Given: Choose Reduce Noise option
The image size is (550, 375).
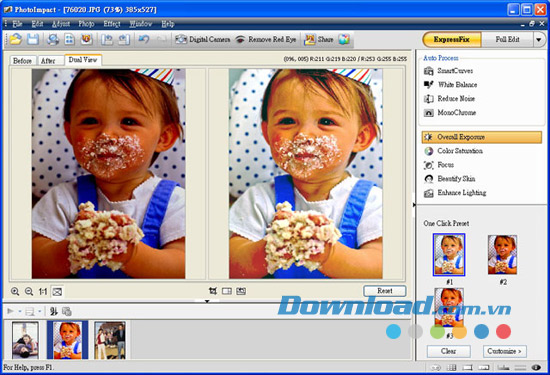Looking at the screenshot, I should coord(449,99).
